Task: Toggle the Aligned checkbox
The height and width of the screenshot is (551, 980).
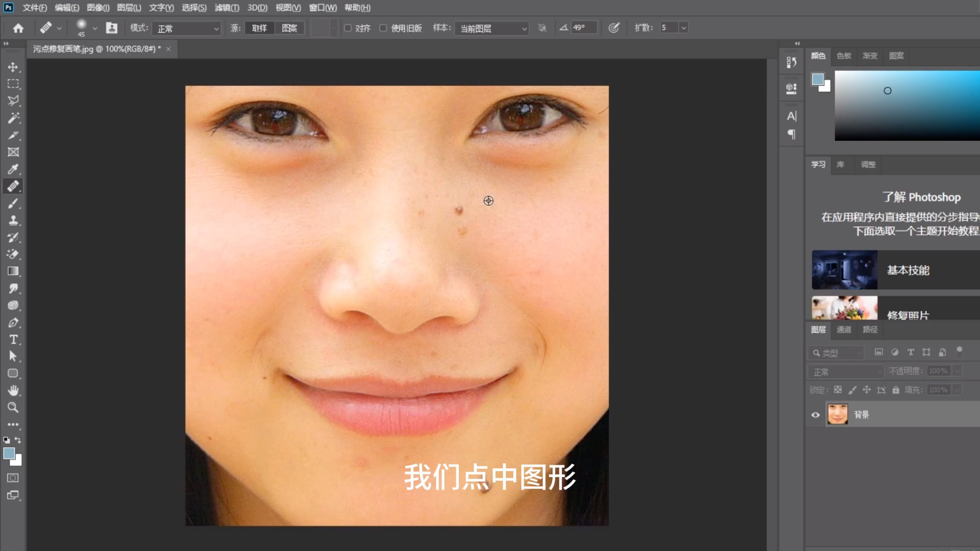Action: [x=348, y=28]
